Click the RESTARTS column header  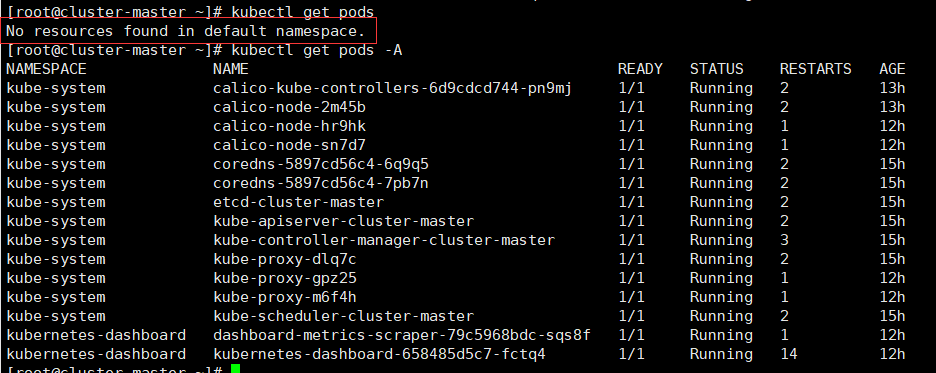tap(815, 69)
